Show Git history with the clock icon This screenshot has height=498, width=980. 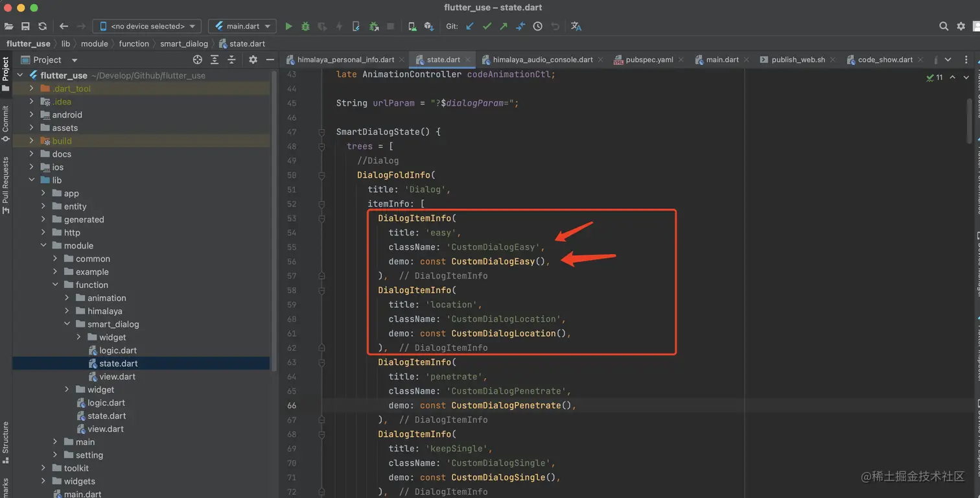tap(537, 26)
